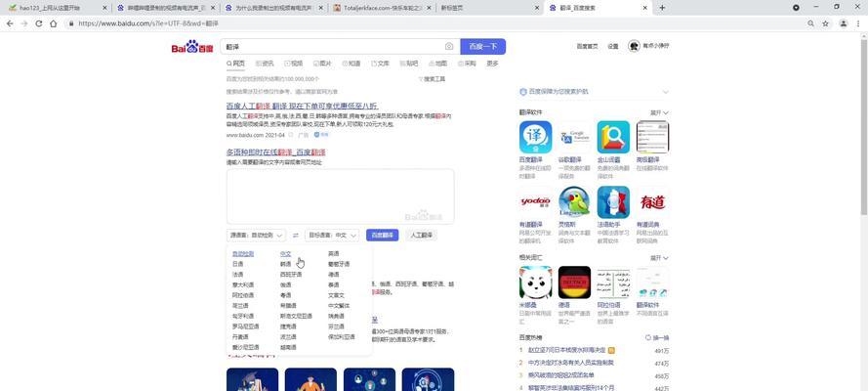Expand the 相关词汇 section with 展开
This screenshot has width=868, height=391.
coord(659,258)
